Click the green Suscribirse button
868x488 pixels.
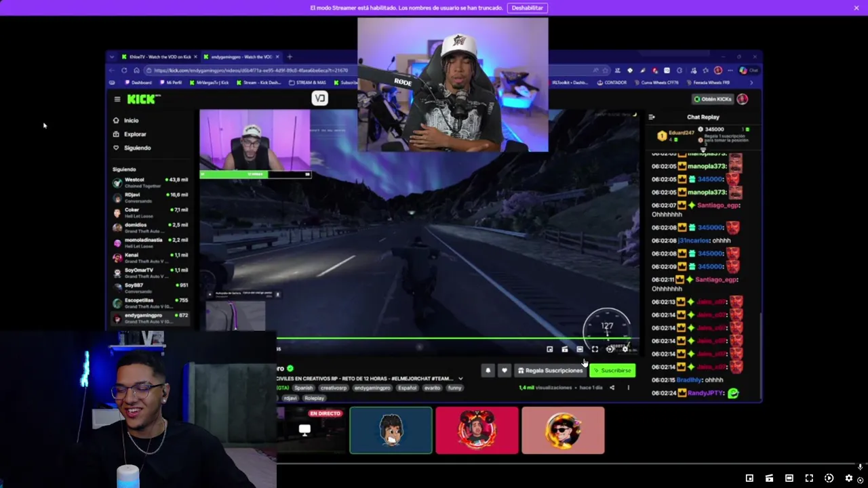point(612,371)
